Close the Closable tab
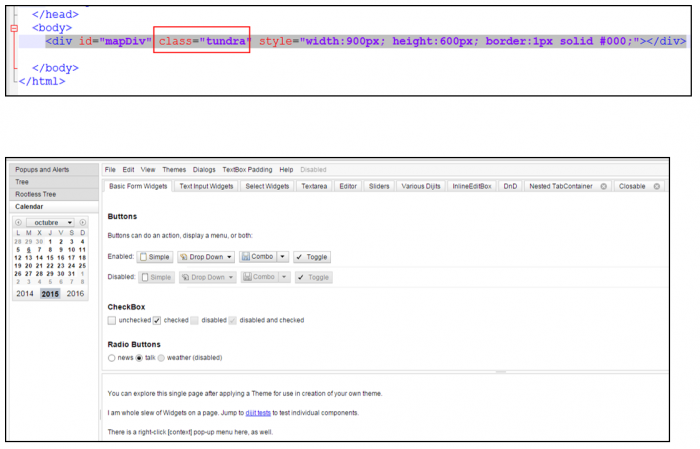Viewport: 700px width, 449px height. 657,186
